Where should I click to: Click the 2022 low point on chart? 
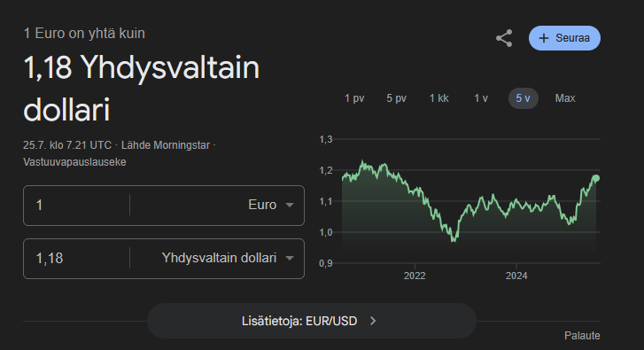[454, 240]
